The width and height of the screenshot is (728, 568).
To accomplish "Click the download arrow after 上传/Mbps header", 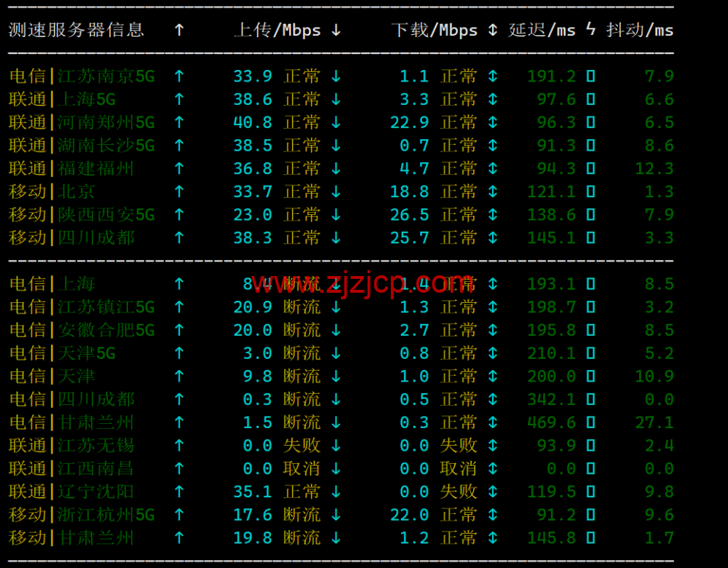I will point(336,30).
